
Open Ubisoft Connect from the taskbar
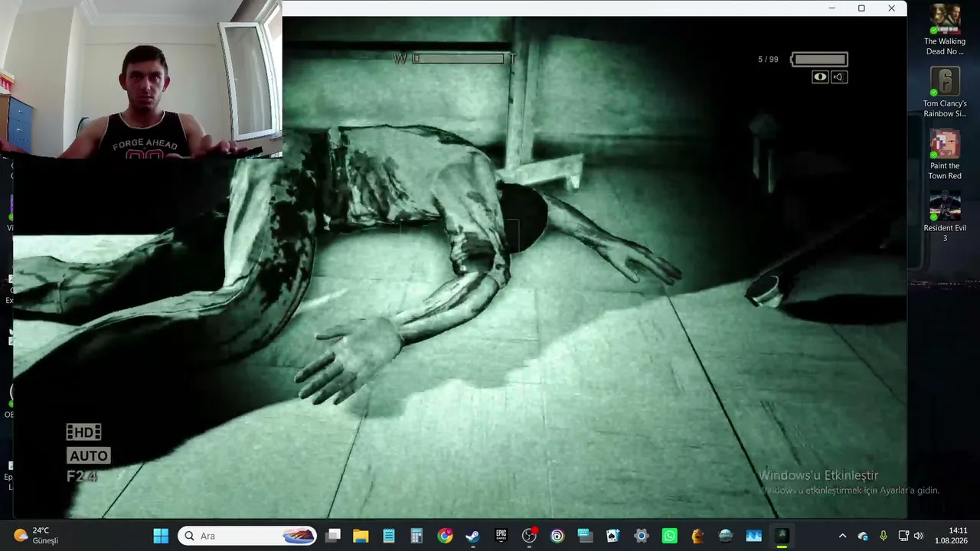coord(557,536)
